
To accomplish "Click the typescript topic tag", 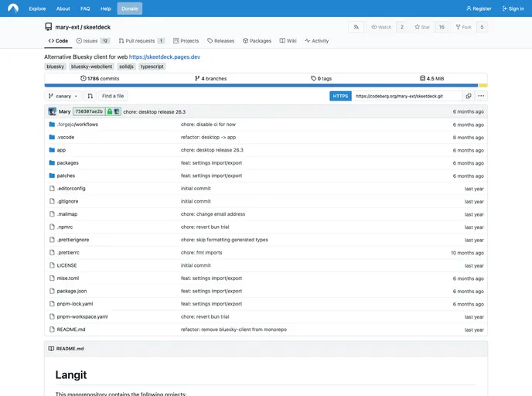I will coord(152,67).
